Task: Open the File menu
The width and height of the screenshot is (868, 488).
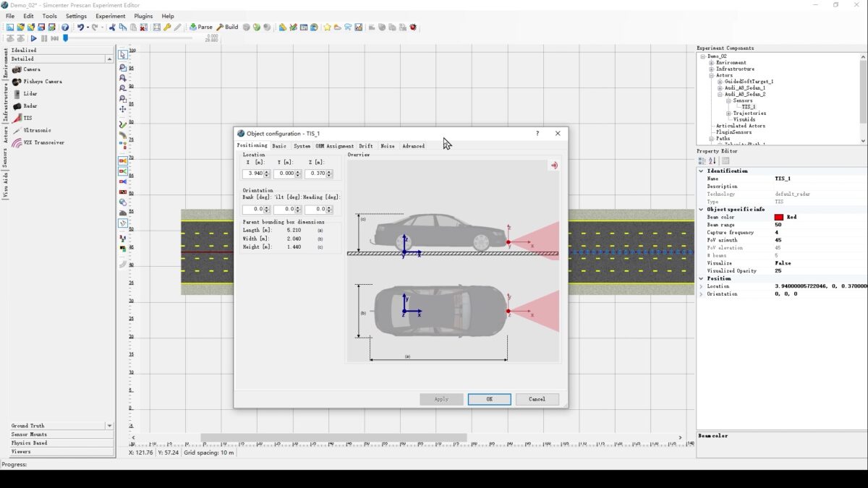Action: [10, 16]
